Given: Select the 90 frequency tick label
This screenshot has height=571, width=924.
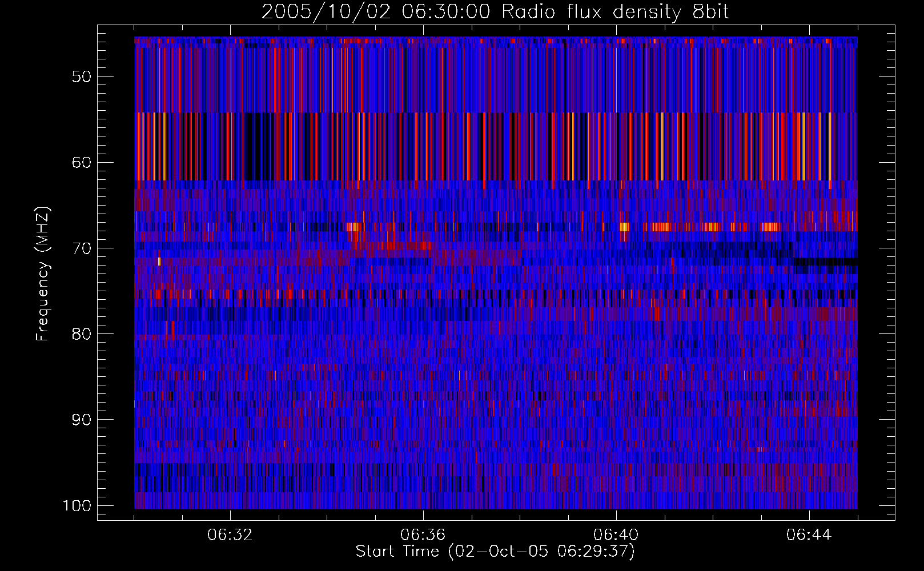Looking at the screenshot, I should 82,420.
